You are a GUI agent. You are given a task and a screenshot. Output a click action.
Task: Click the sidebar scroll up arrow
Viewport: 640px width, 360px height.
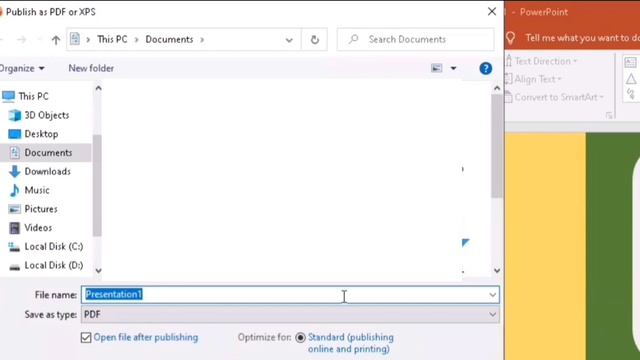[x=98, y=88]
